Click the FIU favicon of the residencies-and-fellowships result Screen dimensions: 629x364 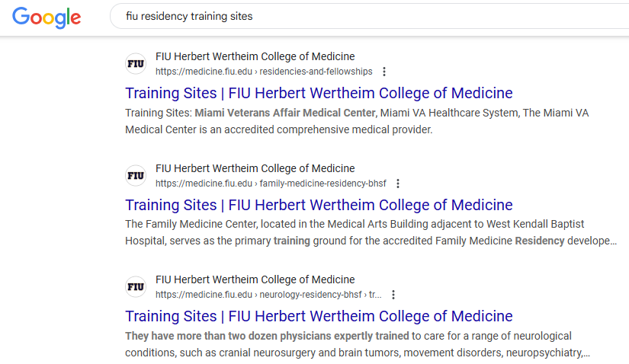[x=136, y=64]
